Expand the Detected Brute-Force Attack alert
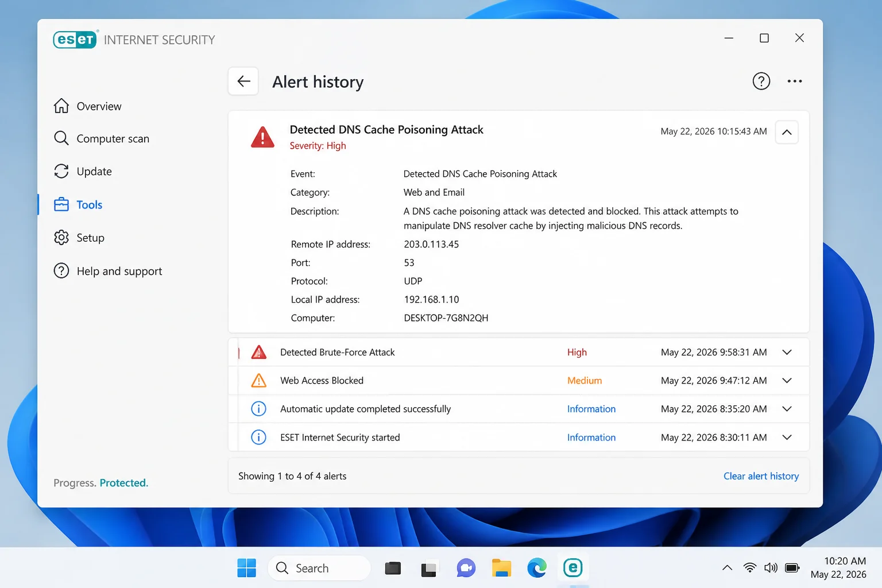This screenshot has height=588, width=882. coord(787,352)
